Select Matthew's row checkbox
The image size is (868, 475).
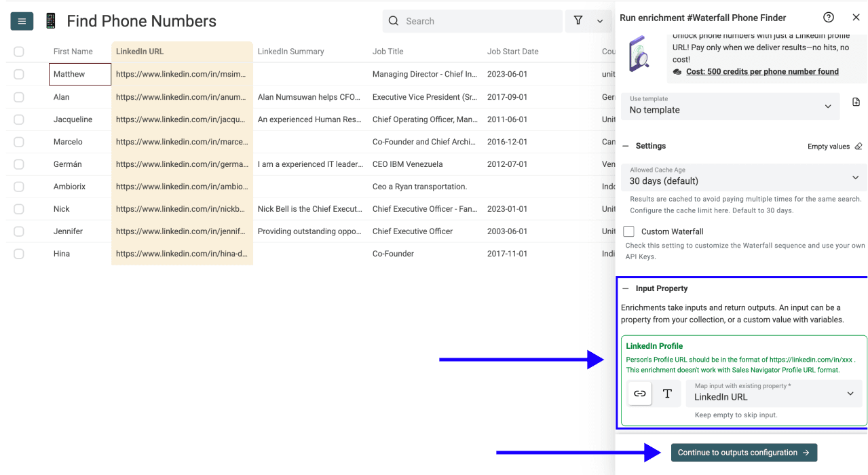tap(18, 74)
